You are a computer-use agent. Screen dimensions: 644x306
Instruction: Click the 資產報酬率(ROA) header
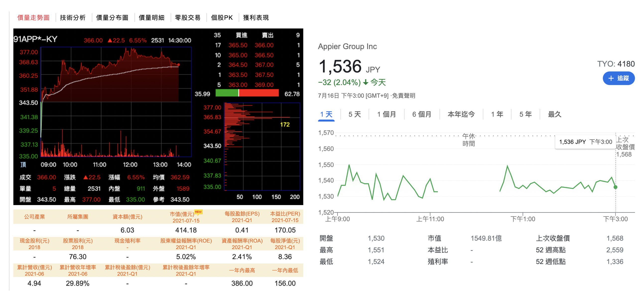point(242,244)
